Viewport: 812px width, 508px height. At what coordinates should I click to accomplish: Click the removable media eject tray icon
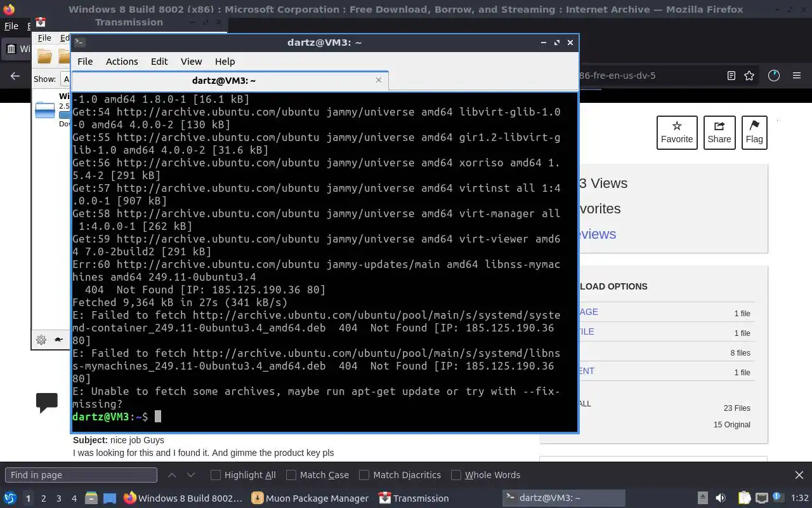(703, 498)
